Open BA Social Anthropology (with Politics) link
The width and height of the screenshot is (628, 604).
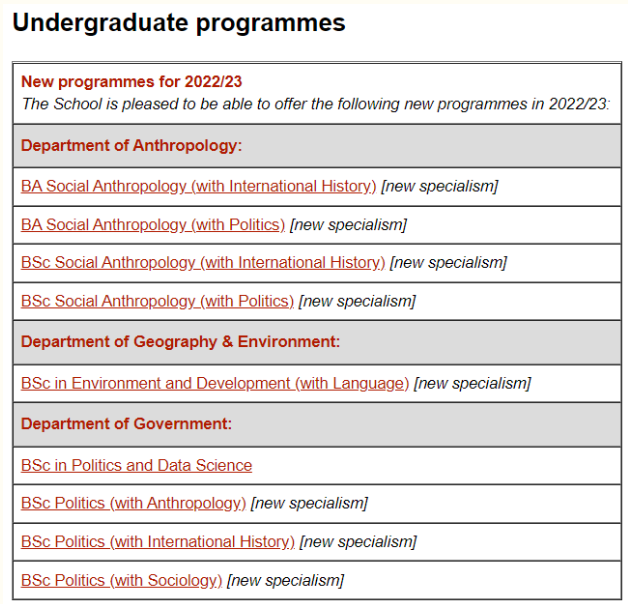tap(153, 225)
